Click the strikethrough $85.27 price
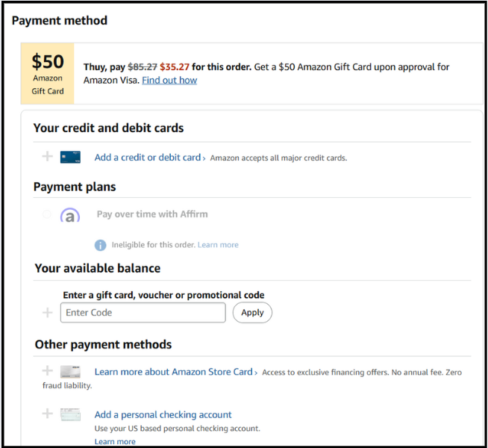488x448 pixels. pos(143,67)
